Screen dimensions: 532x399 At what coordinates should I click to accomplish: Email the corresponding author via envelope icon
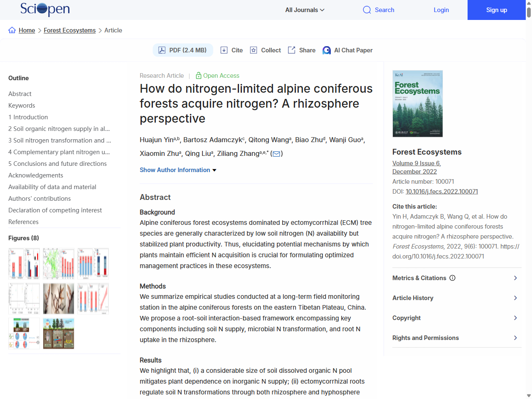click(276, 153)
